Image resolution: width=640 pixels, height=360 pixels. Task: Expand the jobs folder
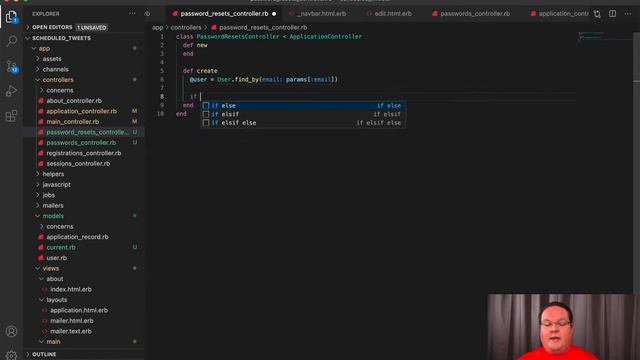point(38,195)
